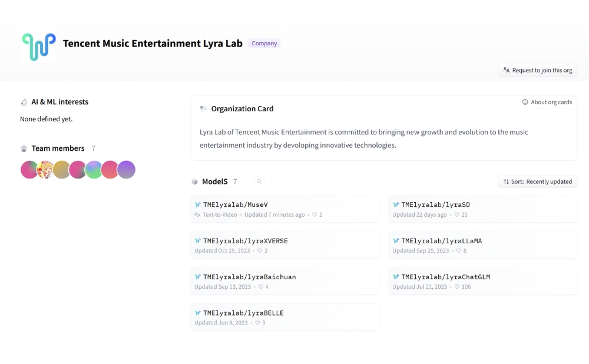Click 'Updated Oct 25, 2023' text
This screenshot has height=364, width=589.
pyautogui.click(x=222, y=251)
